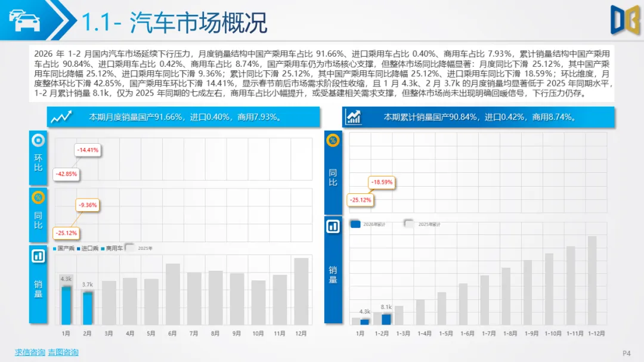The height and width of the screenshot is (362, 644).
Task: Click the percent icon above the cumulative 同比 label
Action: coord(333,141)
